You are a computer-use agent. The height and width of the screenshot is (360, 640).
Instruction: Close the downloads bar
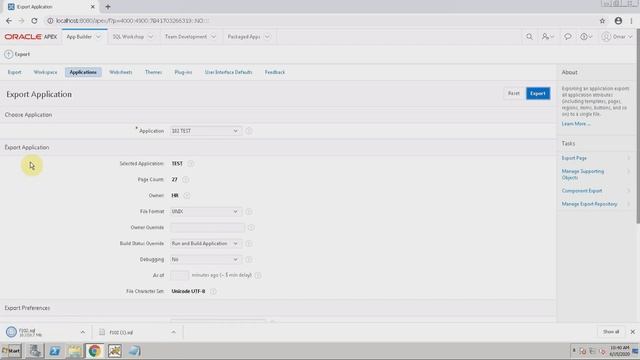click(632, 332)
